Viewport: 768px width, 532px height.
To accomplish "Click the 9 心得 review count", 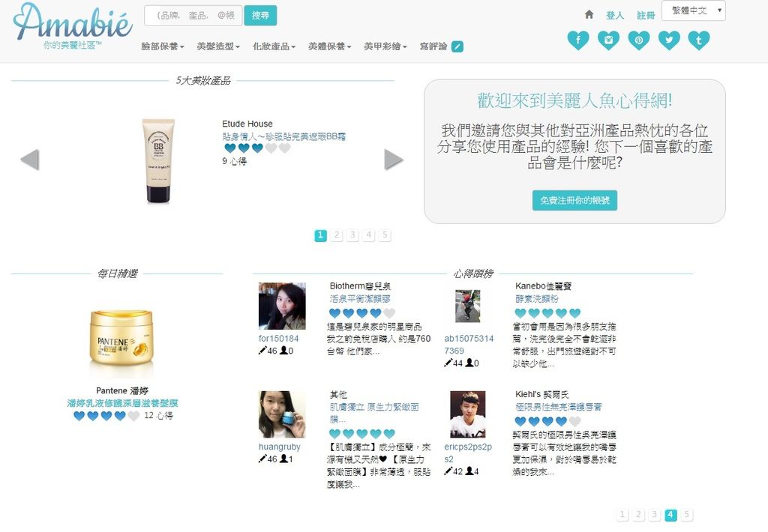I will [234, 161].
